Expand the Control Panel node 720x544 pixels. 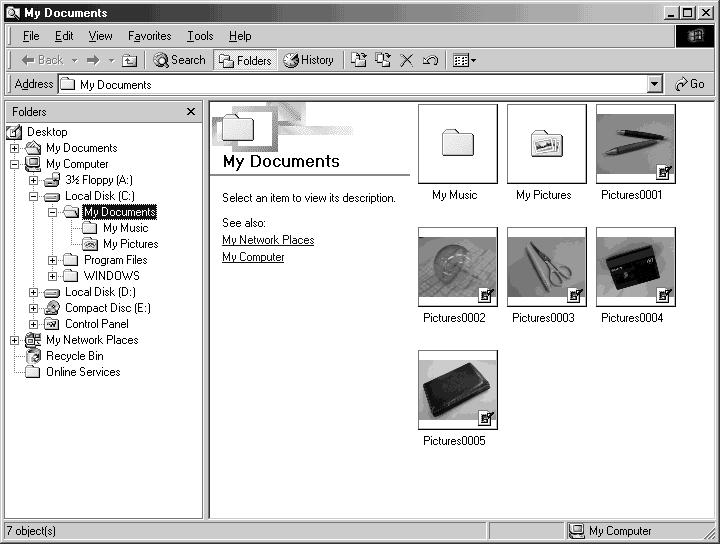point(33,324)
